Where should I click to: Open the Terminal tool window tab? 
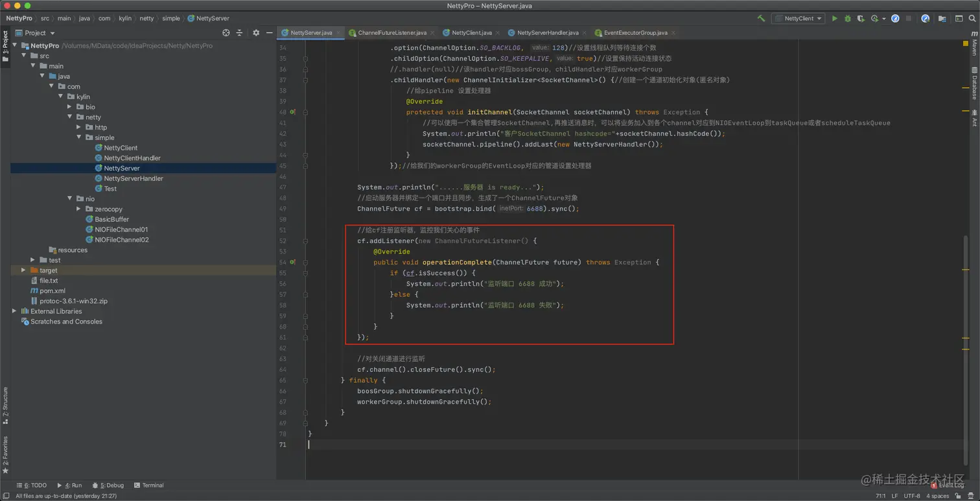[148, 485]
